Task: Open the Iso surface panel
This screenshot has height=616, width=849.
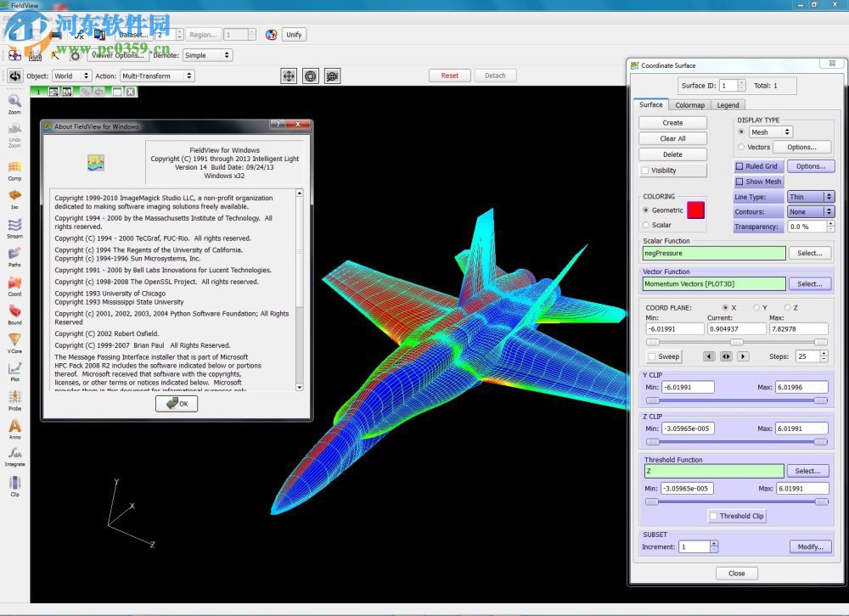Action: point(14,199)
